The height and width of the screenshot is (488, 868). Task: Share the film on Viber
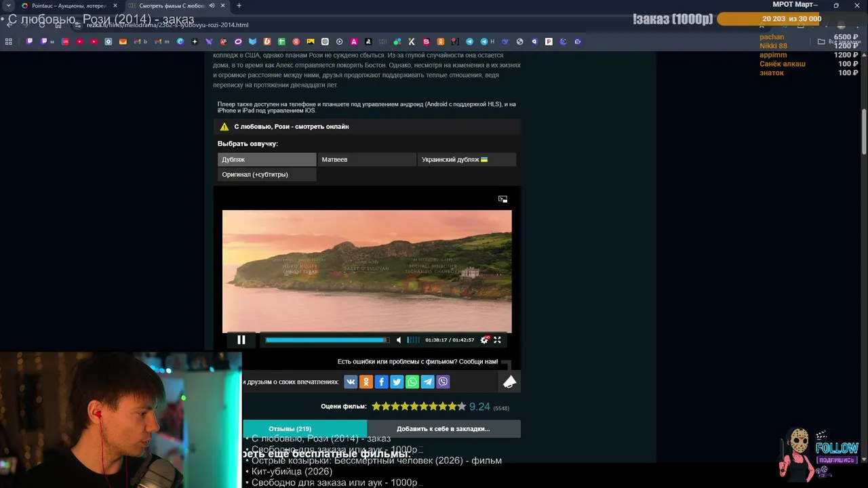point(443,382)
